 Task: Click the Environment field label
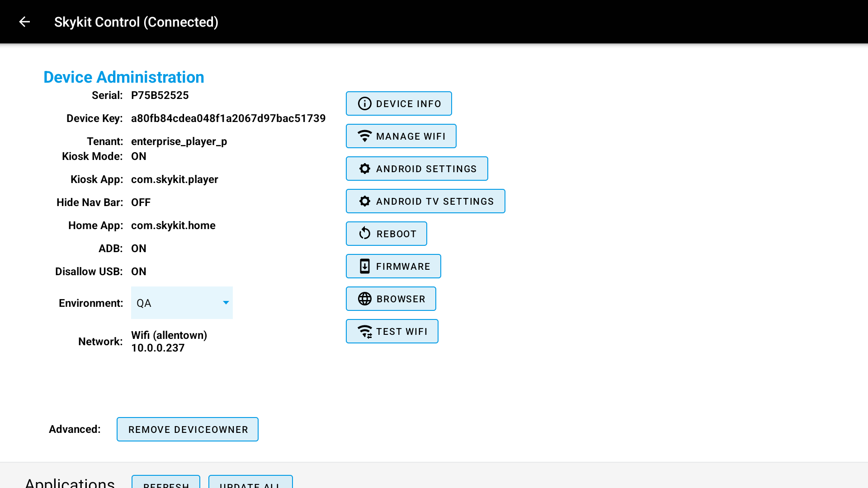(x=91, y=303)
